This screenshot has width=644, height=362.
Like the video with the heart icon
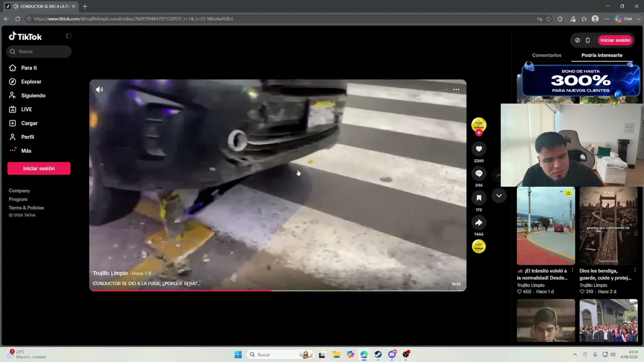coord(479,149)
